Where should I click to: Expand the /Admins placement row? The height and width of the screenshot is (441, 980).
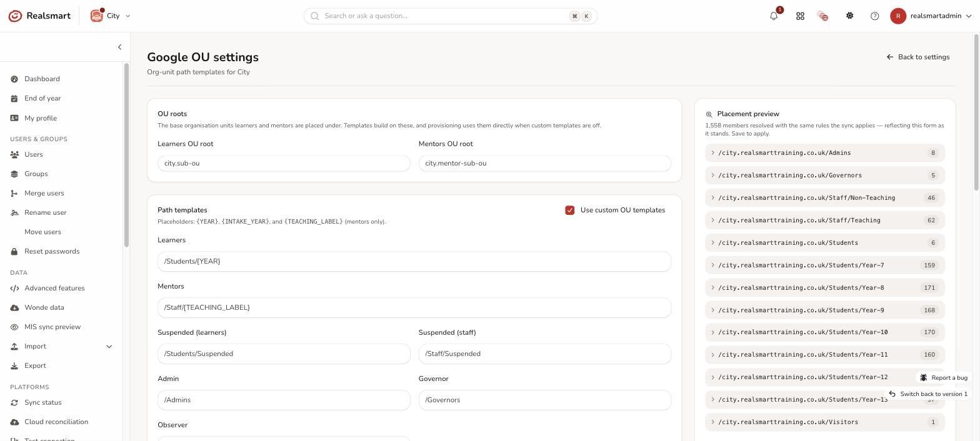(x=825, y=153)
